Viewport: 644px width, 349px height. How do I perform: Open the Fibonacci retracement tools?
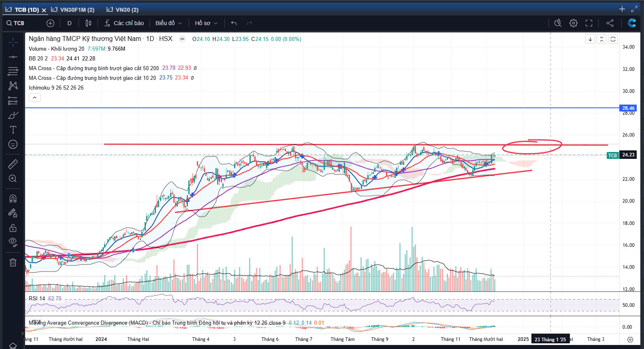tap(13, 71)
